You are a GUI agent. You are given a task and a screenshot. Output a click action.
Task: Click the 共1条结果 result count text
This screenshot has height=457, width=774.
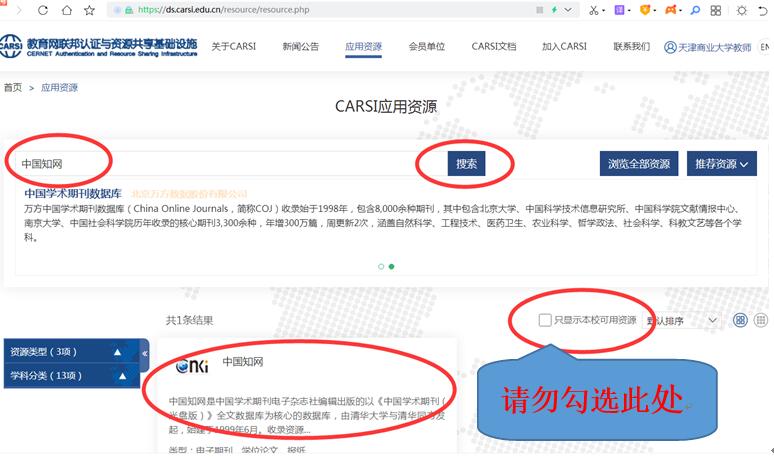click(x=189, y=320)
